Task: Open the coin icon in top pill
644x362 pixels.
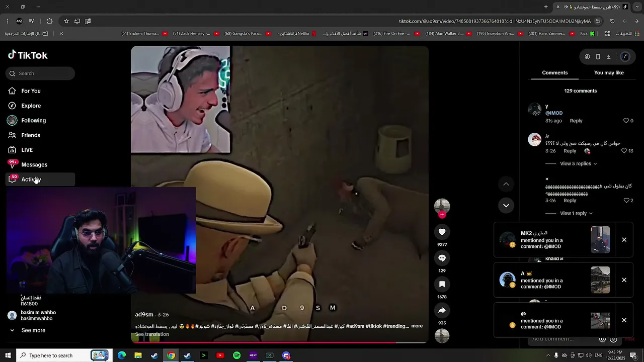Action: click(x=587, y=57)
